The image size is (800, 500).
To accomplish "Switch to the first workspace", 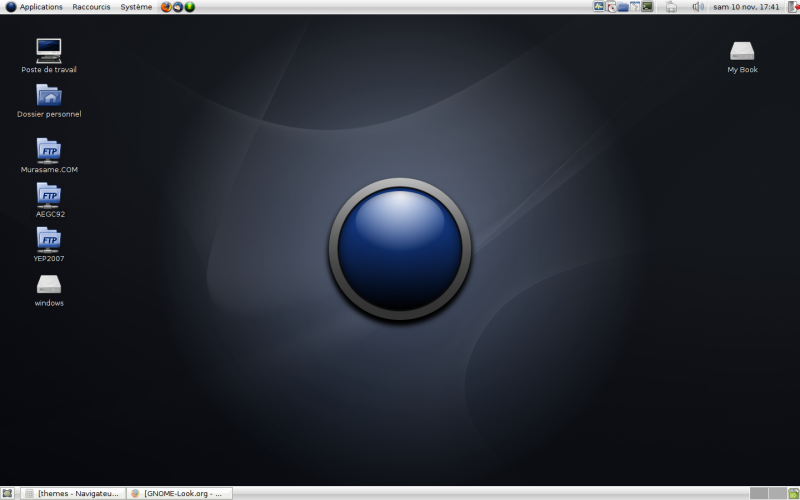I will point(759,493).
